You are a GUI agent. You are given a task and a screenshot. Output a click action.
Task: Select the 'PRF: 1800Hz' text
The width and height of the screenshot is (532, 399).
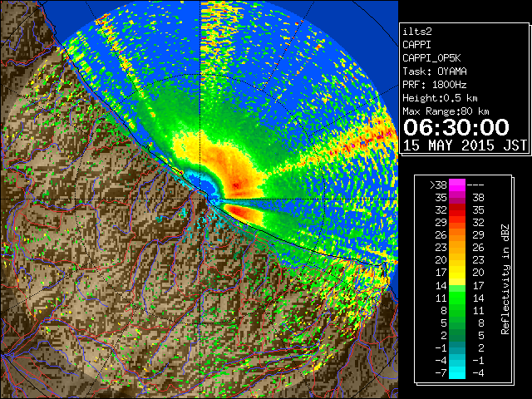click(x=435, y=85)
